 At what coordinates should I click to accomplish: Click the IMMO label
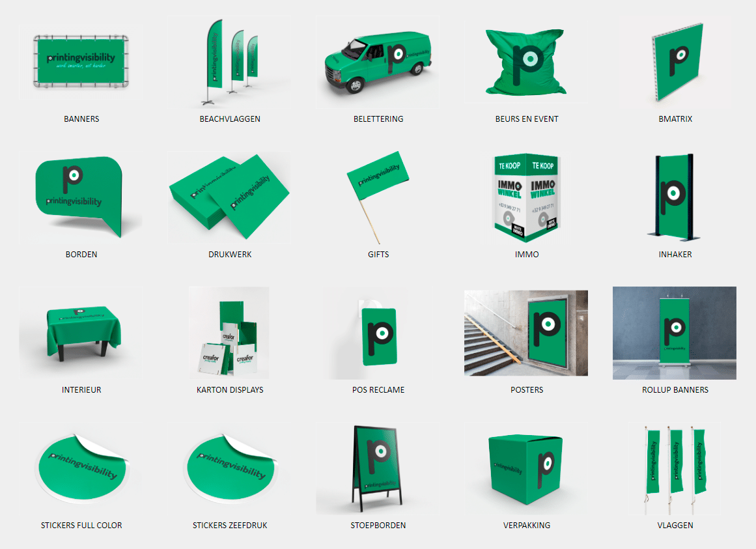tap(527, 254)
